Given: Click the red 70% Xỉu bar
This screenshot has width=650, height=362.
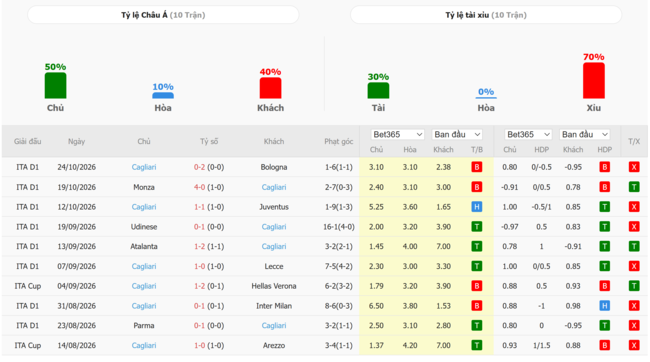Looking at the screenshot, I should (594, 81).
